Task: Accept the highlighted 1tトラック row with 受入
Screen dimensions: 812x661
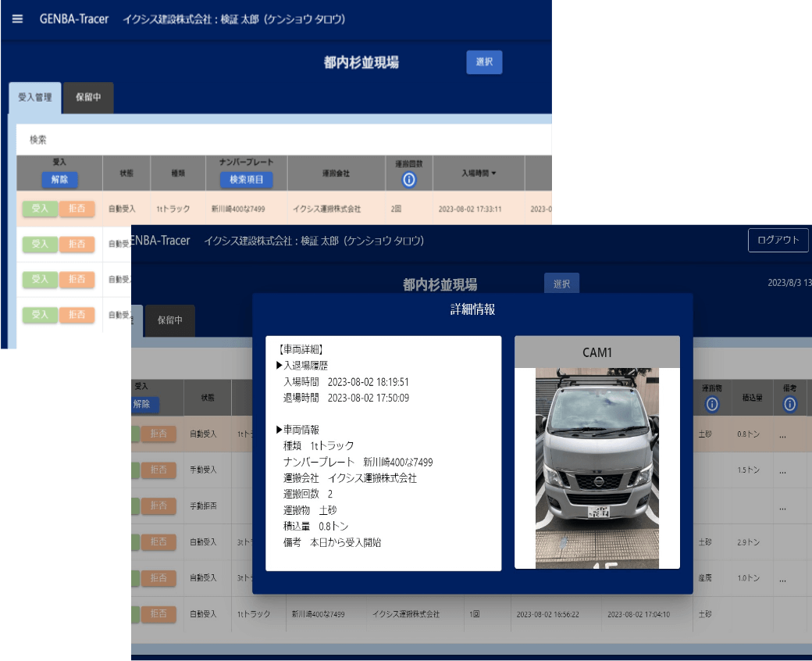Action: click(40, 209)
